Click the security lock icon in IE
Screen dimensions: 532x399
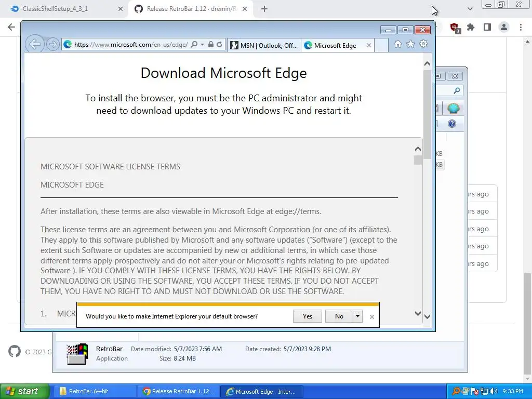click(211, 45)
